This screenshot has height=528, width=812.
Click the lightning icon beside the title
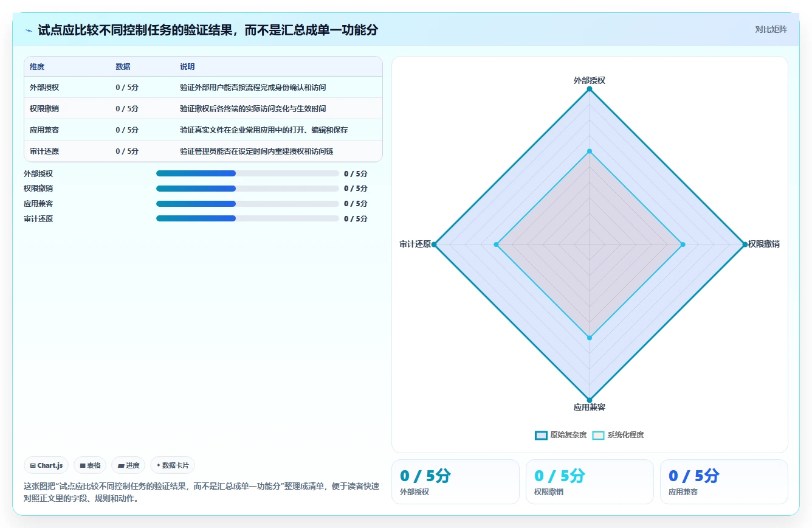click(29, 30)
